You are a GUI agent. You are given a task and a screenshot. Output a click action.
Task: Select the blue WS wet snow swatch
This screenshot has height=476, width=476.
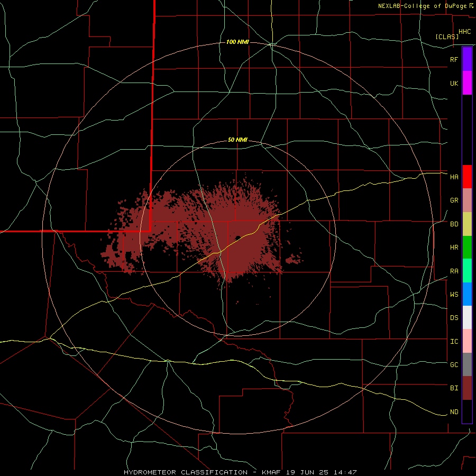[x=467, y=294]
